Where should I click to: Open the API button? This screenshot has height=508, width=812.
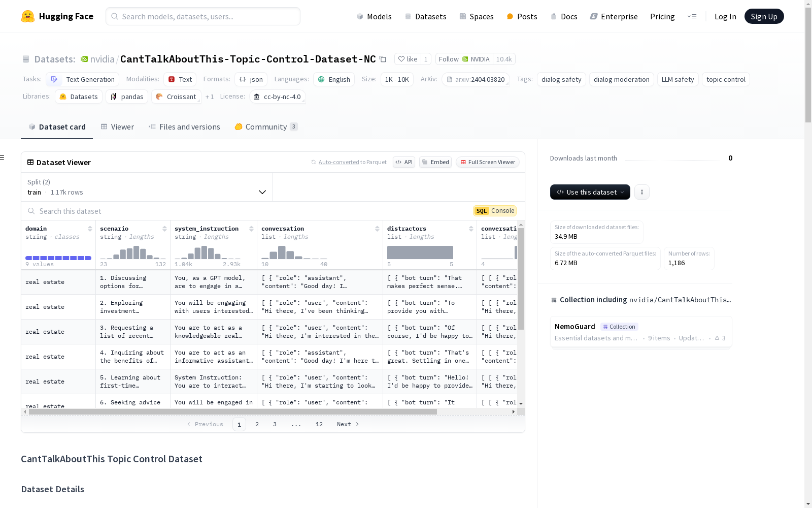404,162
